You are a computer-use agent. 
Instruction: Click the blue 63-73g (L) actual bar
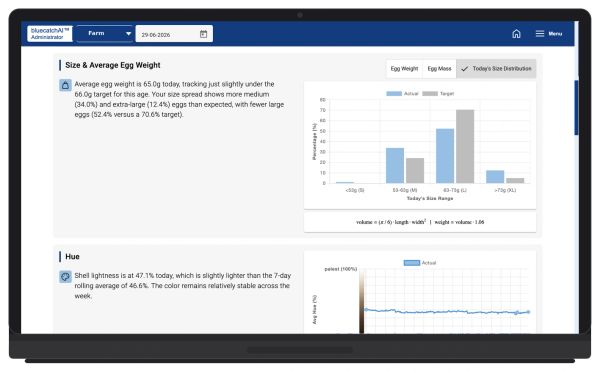pyautogui.click(x=445, y=156)
